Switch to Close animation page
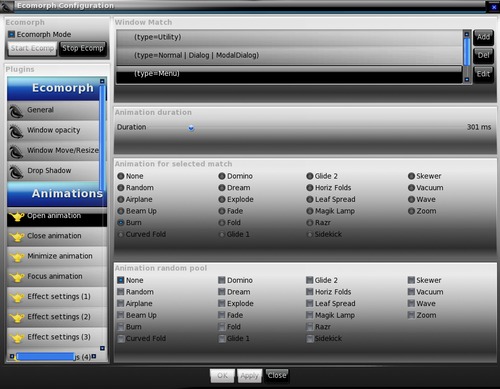 point(57,236)
